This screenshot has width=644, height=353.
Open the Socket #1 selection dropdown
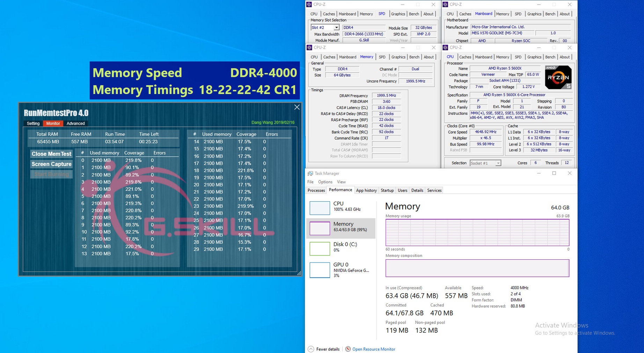(x=498, y=163)
